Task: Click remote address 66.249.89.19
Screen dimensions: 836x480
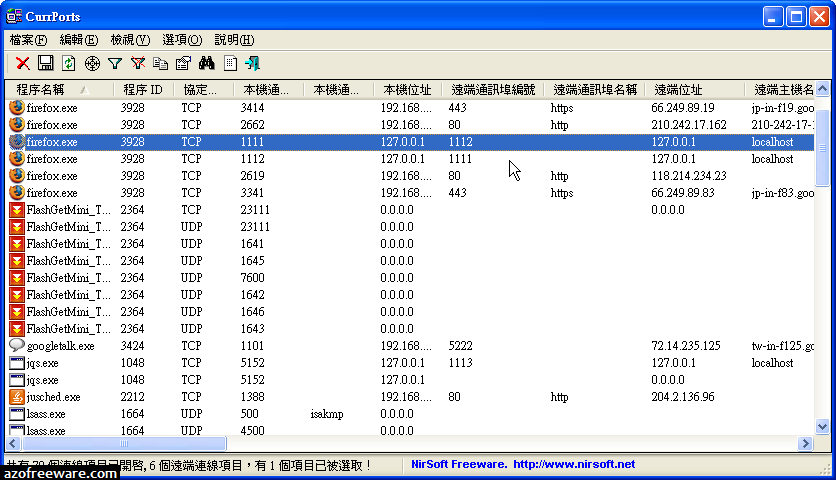Action: (682, 108)
